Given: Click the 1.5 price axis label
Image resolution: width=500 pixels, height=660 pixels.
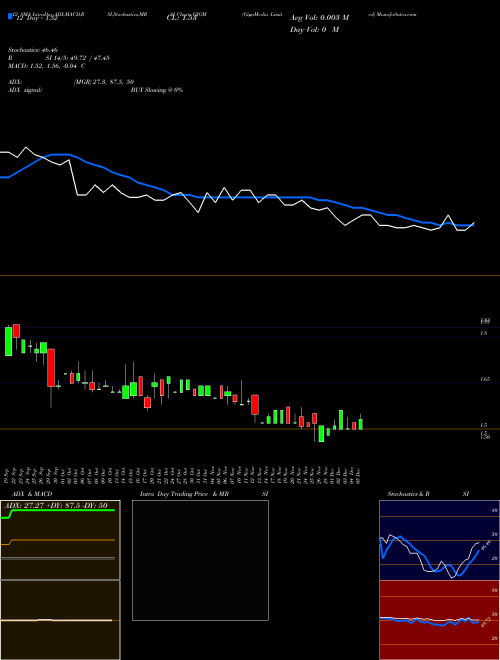Looking at the screenshot, I should (x=484, y=425).
